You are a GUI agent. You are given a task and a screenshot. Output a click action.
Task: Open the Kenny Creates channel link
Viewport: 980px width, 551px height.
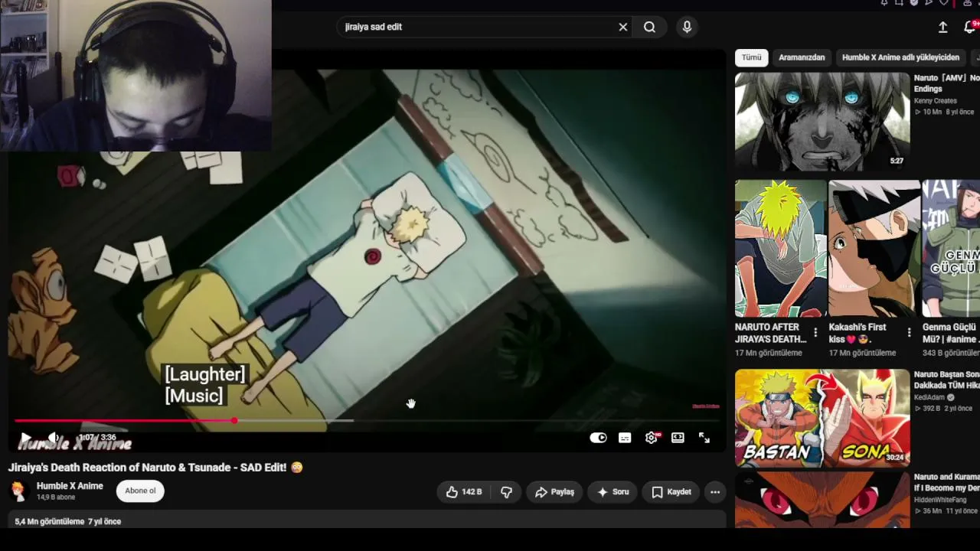click(x=935, y=101)
